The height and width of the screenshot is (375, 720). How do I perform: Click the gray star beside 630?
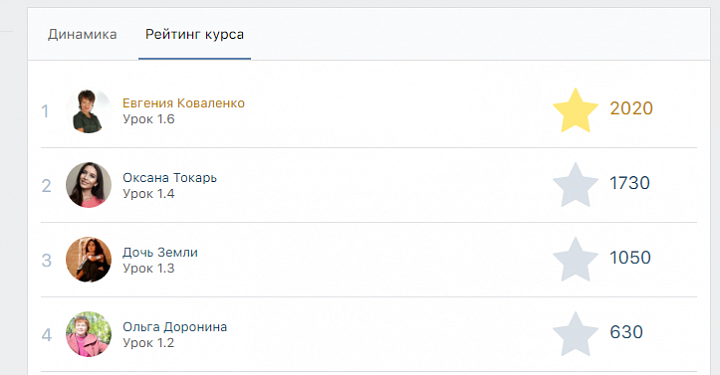coord(575,334)
